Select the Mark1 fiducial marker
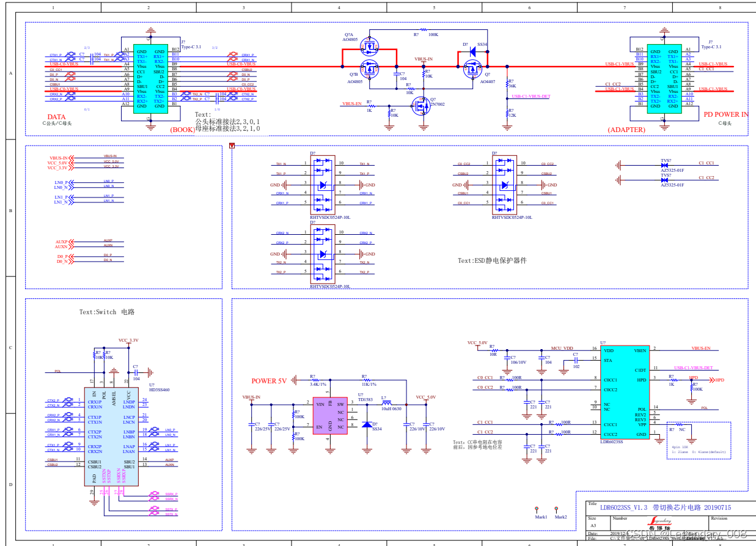This screenshot has height=546, width=756. (x=537, y=509)
